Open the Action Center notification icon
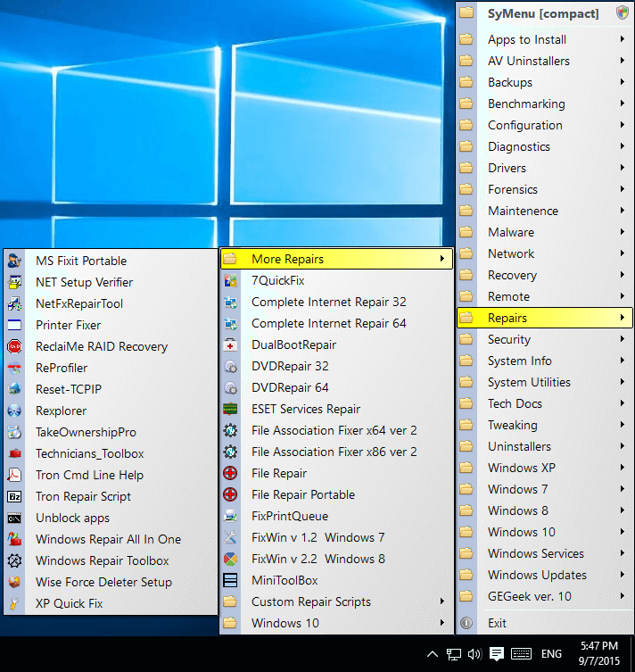635x672 pixels. 496,654
